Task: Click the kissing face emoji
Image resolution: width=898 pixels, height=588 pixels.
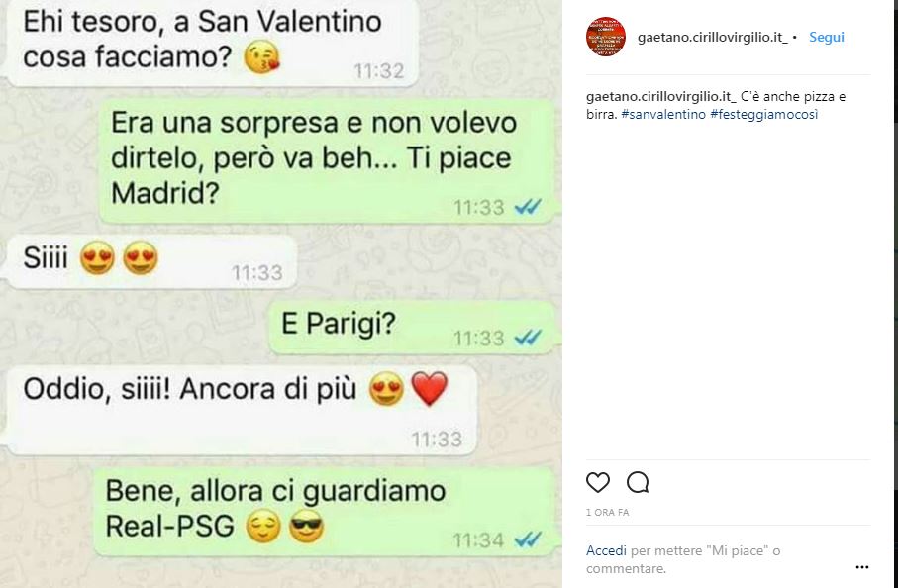Action: tap(261, 57)
